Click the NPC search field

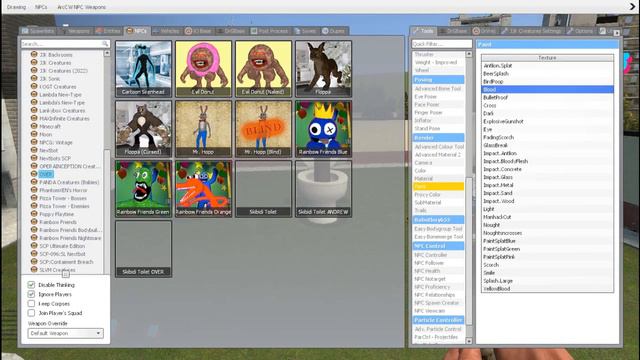coord(61,44)
